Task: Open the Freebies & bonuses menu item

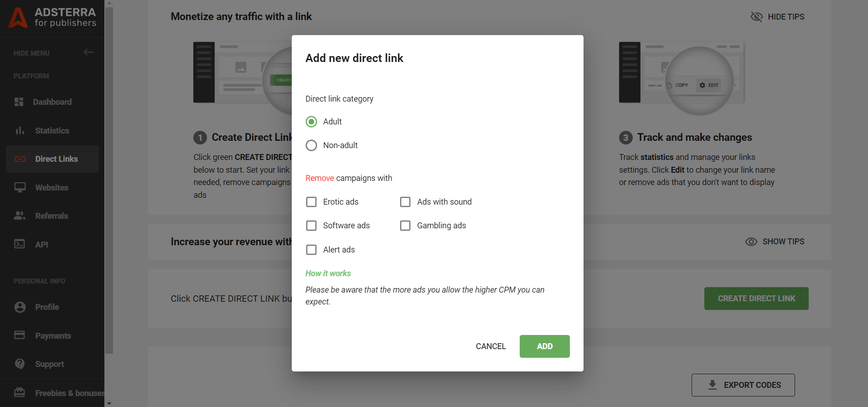Action: (20, 392)
